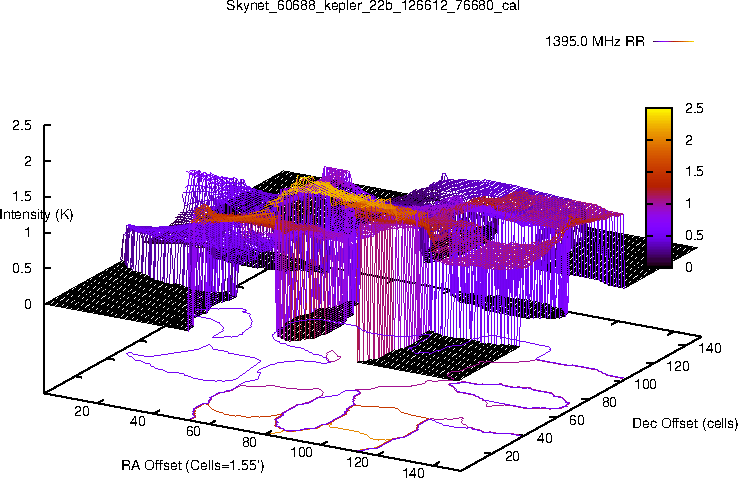738x478 pixels.
Task: Click the color bar tick label 1.5
Action: coord(694,172)
